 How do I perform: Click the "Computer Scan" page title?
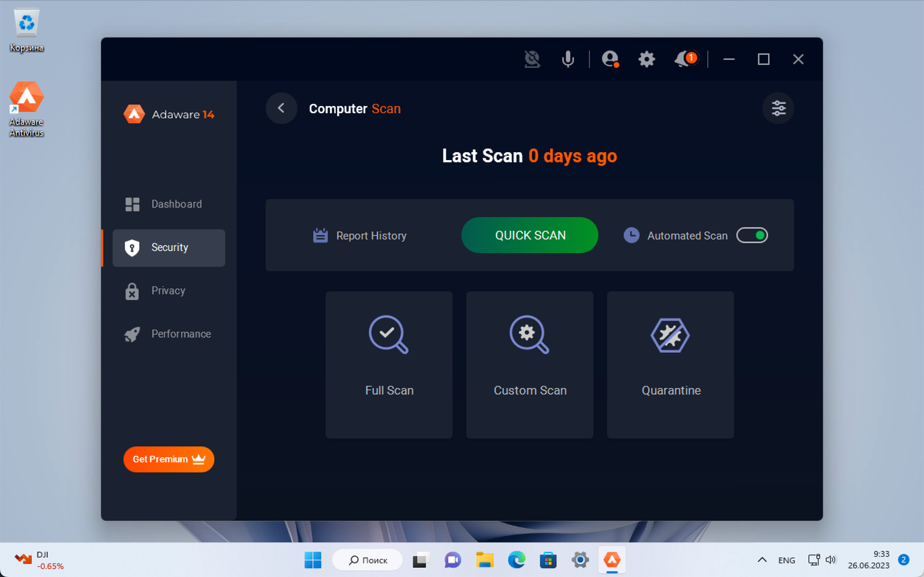pyautogui.click(x=355, y=109)
